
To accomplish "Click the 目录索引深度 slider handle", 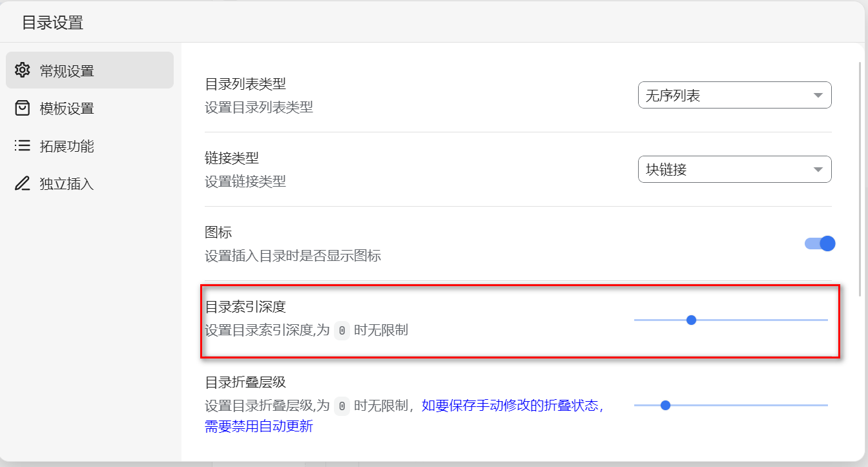I will point(691,320).
